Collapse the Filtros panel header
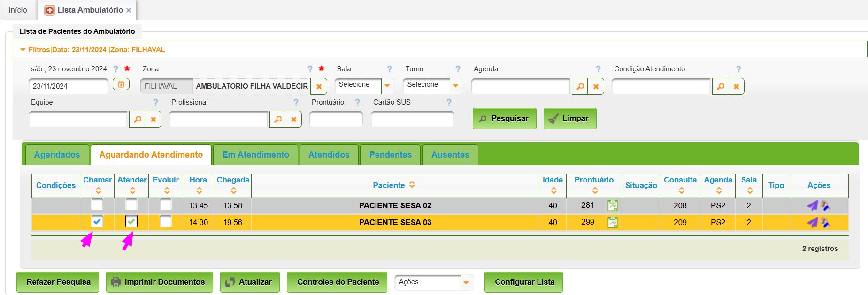 [23, 50]
